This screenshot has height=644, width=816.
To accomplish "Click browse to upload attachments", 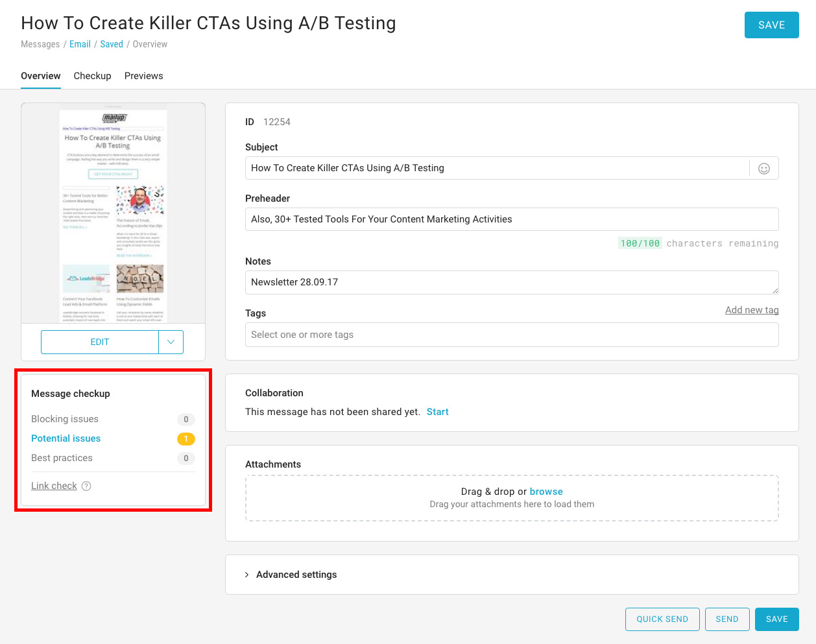I will point(546,492).
